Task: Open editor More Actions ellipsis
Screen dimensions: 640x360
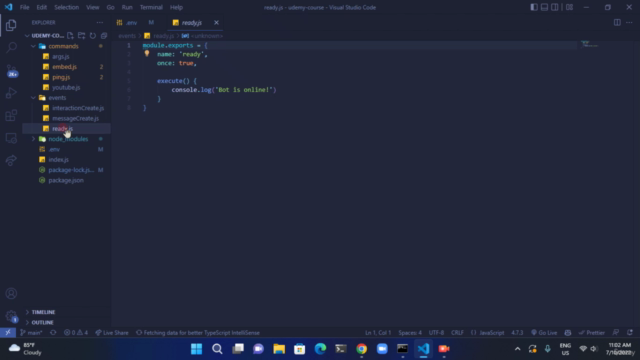Action: pyautogui.click(x=629, y=22)
